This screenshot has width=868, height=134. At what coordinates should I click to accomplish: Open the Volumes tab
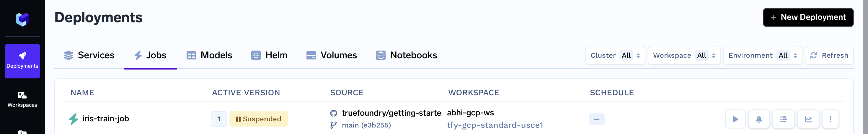pos(332,55)
